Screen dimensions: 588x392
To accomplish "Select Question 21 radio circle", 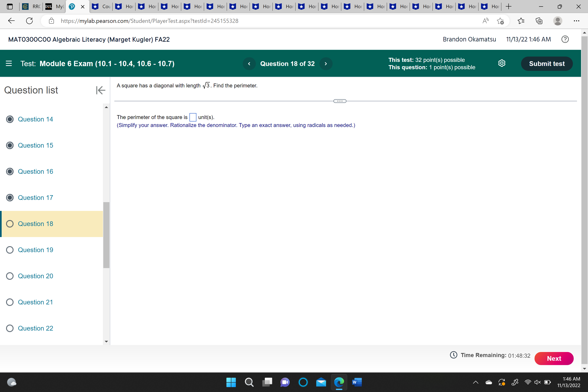I will tap(10, 302).
